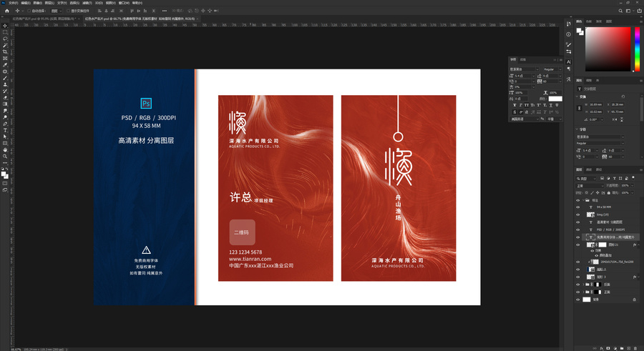Select the Zoom tool
644x351 pixels.
pos(5,157)
